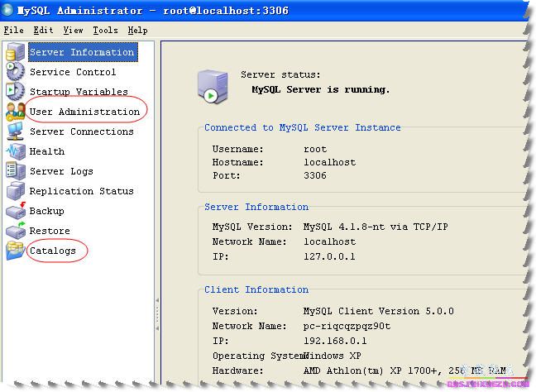Click 'Windows XP' operating system value
This screenshot has height=392, width=536.
point(333,356)
